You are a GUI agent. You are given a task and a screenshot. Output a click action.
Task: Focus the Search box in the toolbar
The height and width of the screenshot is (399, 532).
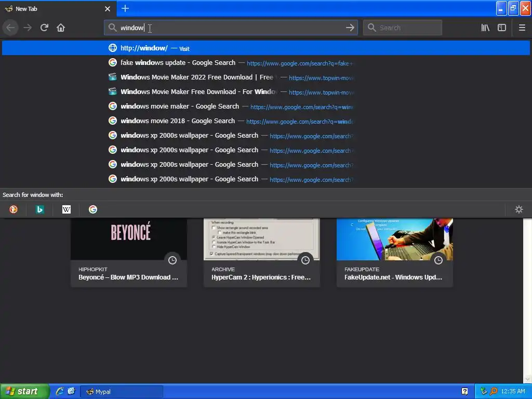tap(403, 28)
